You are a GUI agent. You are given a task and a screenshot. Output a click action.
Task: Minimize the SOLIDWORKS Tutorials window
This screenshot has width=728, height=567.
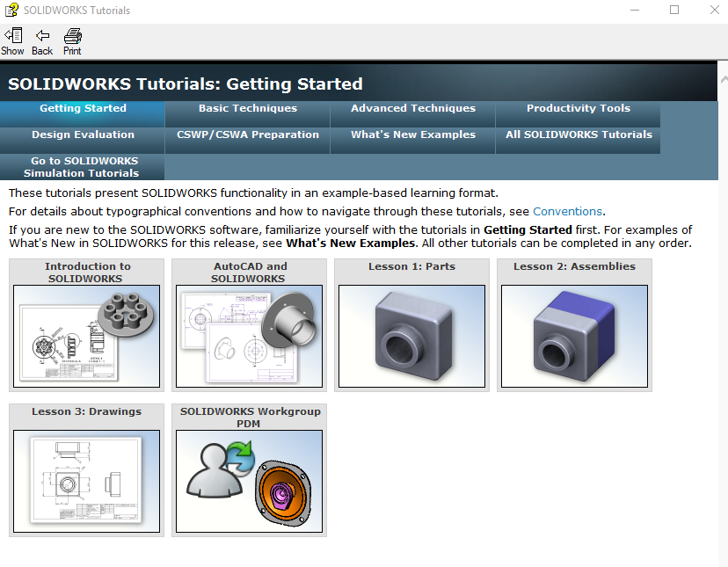click(x=635, y=10)
